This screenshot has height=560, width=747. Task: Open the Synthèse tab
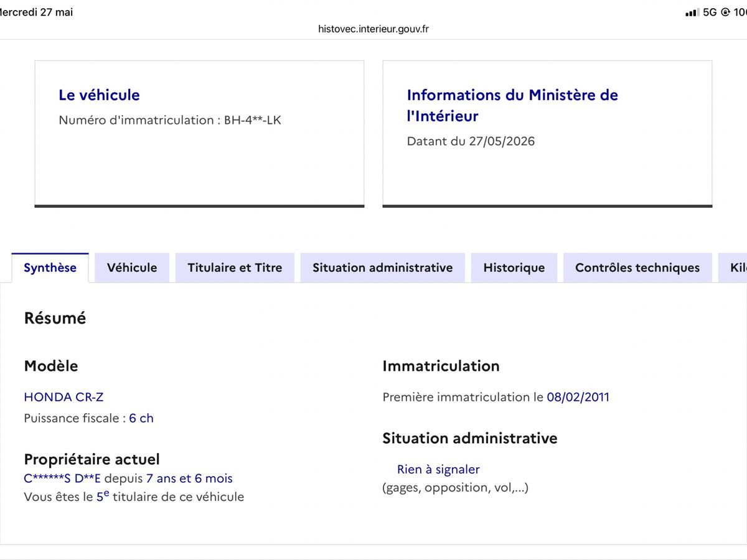coord(50,268)
